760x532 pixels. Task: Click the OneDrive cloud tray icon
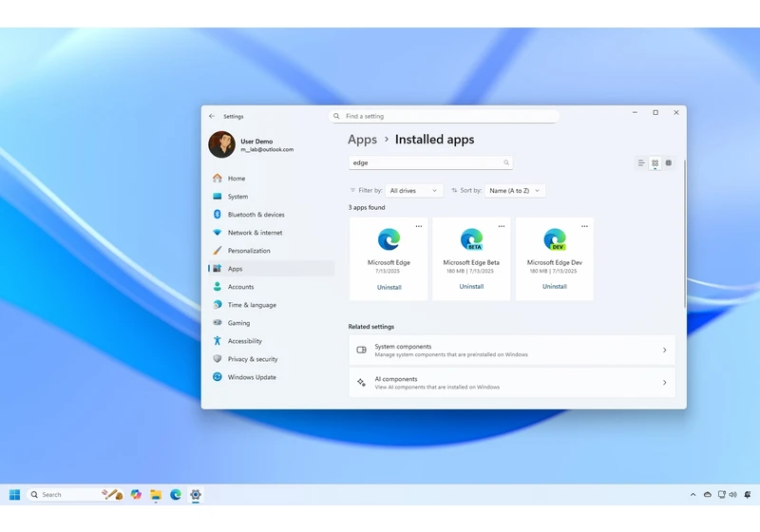[x=708, y=494]
